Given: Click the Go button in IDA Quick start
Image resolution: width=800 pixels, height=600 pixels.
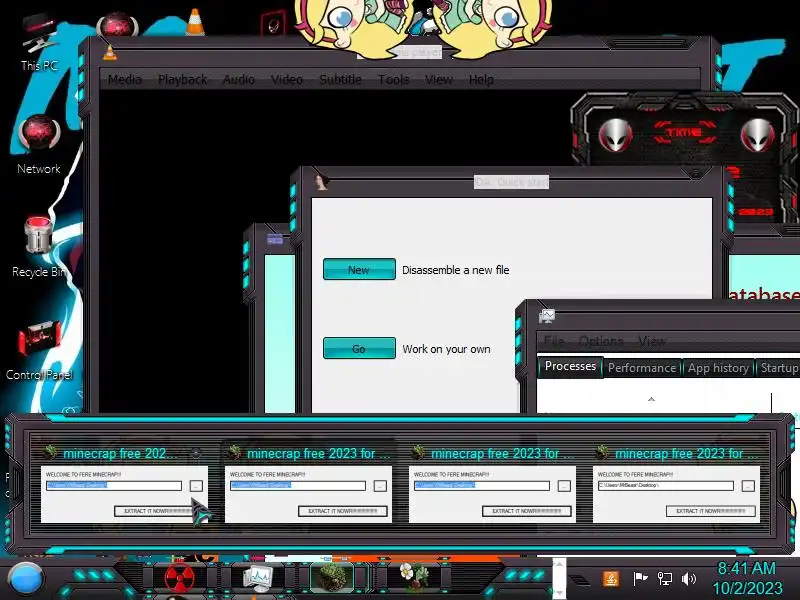Looking at the screenshot, I should tap(359, 348).
